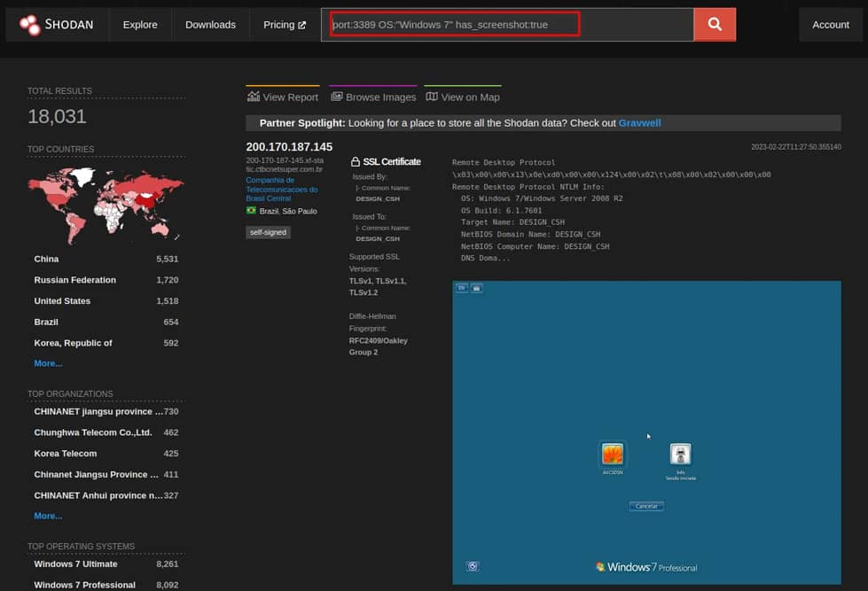Click the Browse Images gallery icon

click(336, 96)
